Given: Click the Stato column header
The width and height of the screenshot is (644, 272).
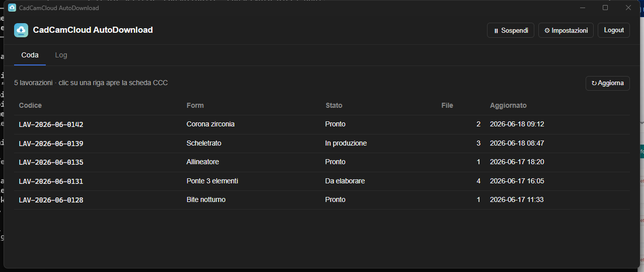Looking at the screenshot, I should (x=334, y=105).
